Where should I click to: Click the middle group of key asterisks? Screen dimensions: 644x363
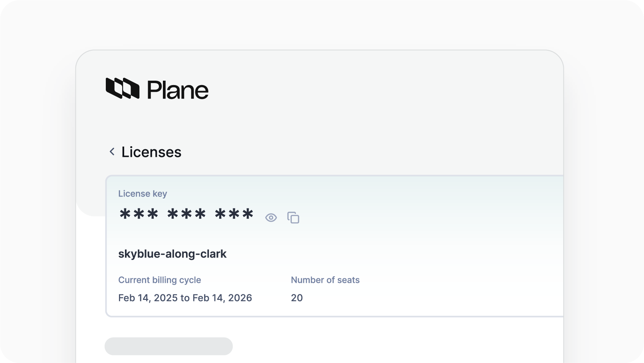click(x=186, y=214)
